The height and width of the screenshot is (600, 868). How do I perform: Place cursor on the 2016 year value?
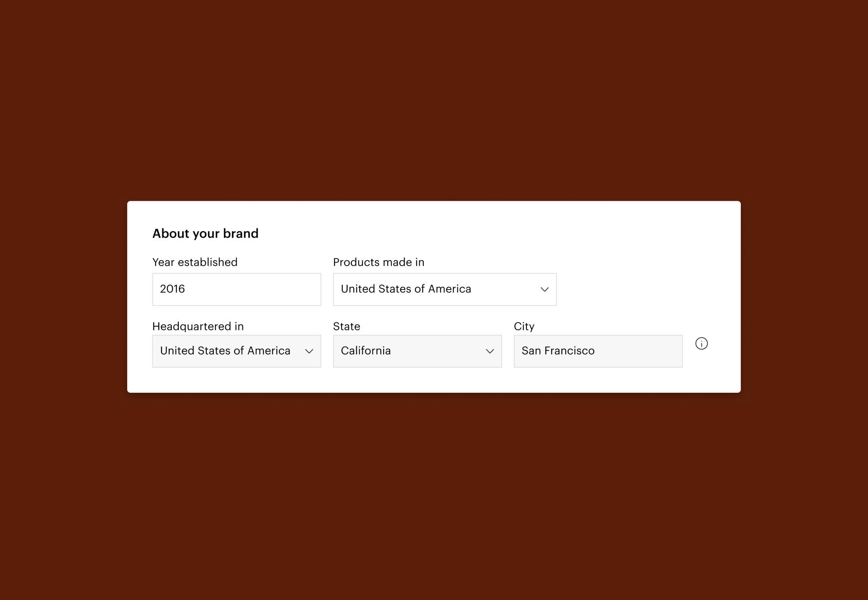172,289
